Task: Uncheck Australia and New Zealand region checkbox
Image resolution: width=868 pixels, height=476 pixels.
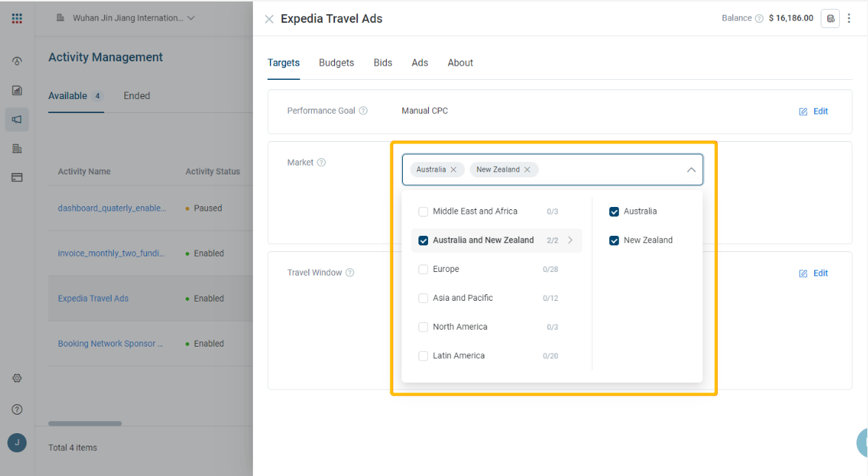Action: [x=424, y=240]
